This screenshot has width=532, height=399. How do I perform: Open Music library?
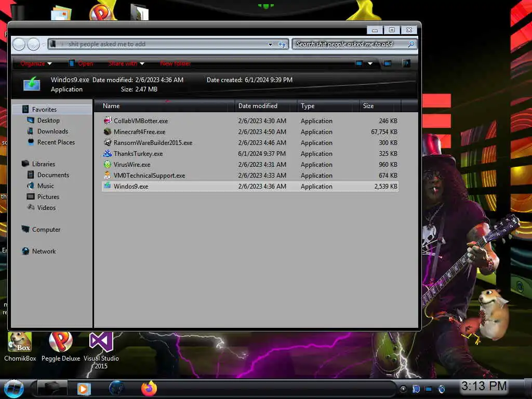tap(46, 185)
